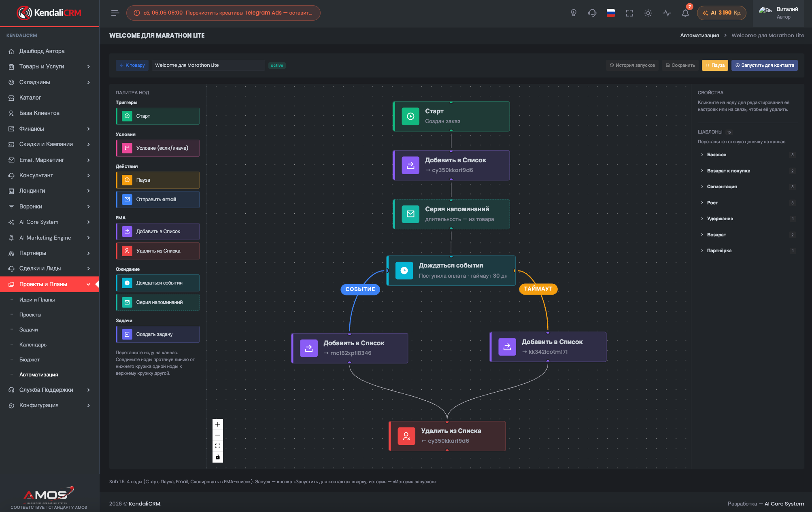The height and width of the screenshot is (512, 812).
Task: Click canvas node Добавить в Список cy350kkarf9d6
Action: click(x=451, y=165)
